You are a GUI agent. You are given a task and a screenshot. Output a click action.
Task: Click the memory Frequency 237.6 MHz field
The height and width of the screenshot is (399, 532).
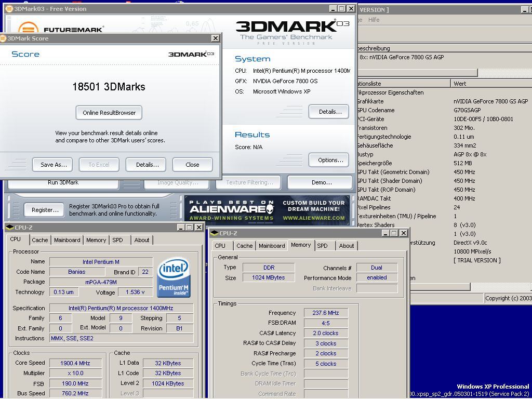coord(326,313)
